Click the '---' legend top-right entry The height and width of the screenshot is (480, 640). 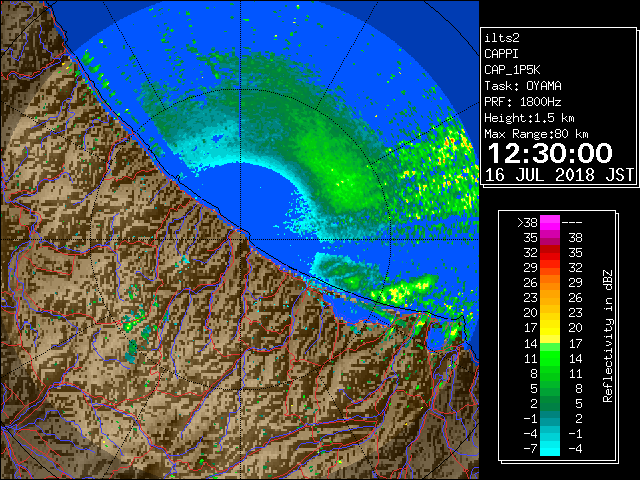(572, 223)
